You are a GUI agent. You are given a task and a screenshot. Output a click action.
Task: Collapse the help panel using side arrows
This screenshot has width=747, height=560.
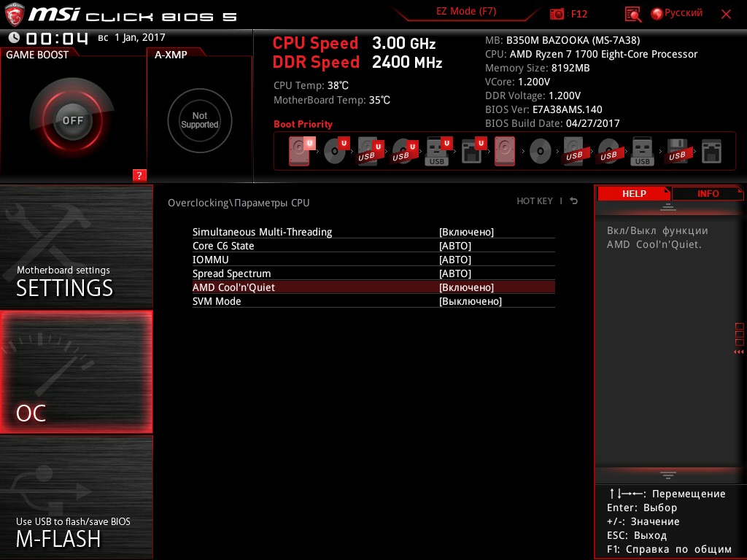[x=738, y=352]
